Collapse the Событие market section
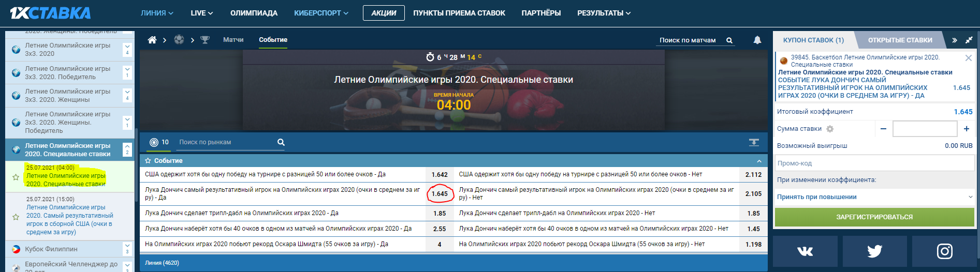The width and height of the screenshot is (980, 272). [x=759, y=161]
